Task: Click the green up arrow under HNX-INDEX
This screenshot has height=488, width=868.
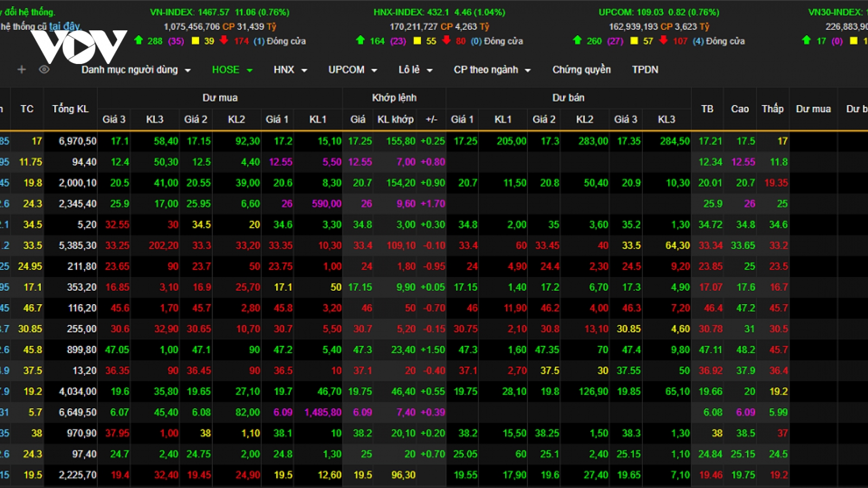Action: [360, 40]
